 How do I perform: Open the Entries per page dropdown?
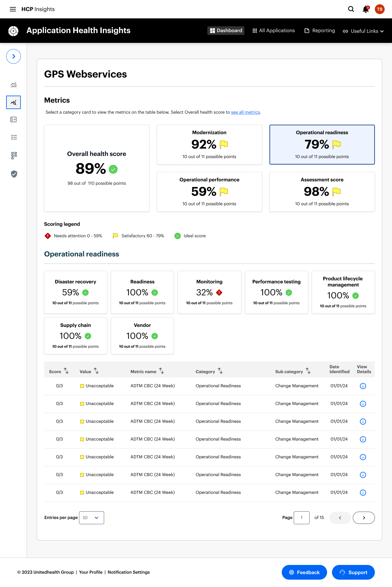tap(92, 518)
